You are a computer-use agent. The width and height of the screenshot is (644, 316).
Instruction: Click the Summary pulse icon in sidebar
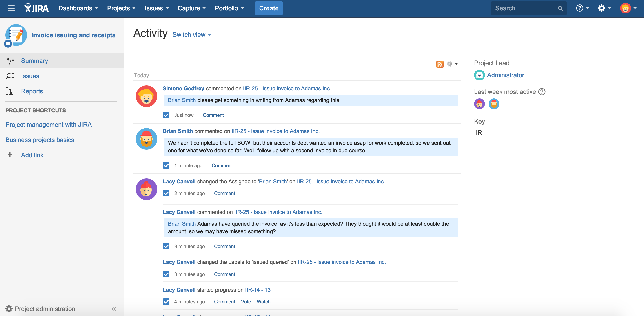pos(10,60)
